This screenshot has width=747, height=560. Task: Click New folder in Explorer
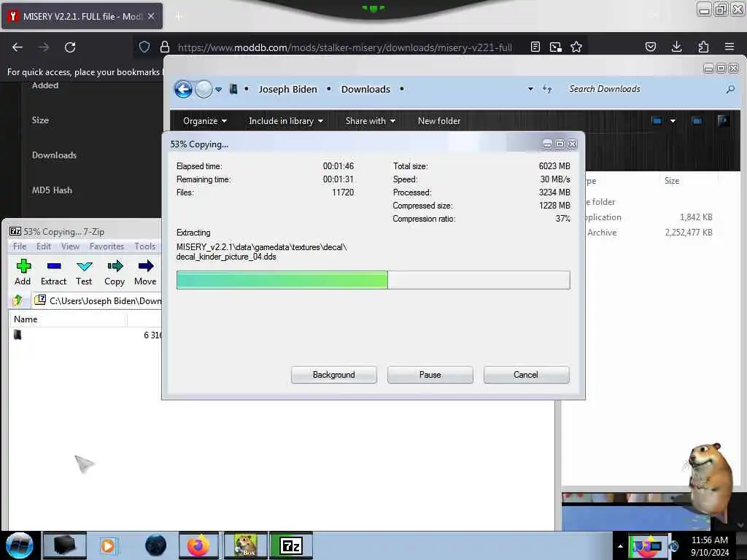click(x=439, y=121)
